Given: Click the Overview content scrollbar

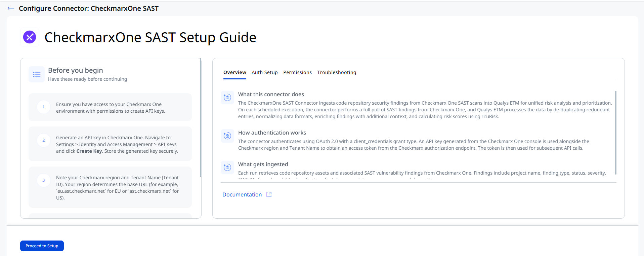Looking at the screenshot, I should 615,133.
